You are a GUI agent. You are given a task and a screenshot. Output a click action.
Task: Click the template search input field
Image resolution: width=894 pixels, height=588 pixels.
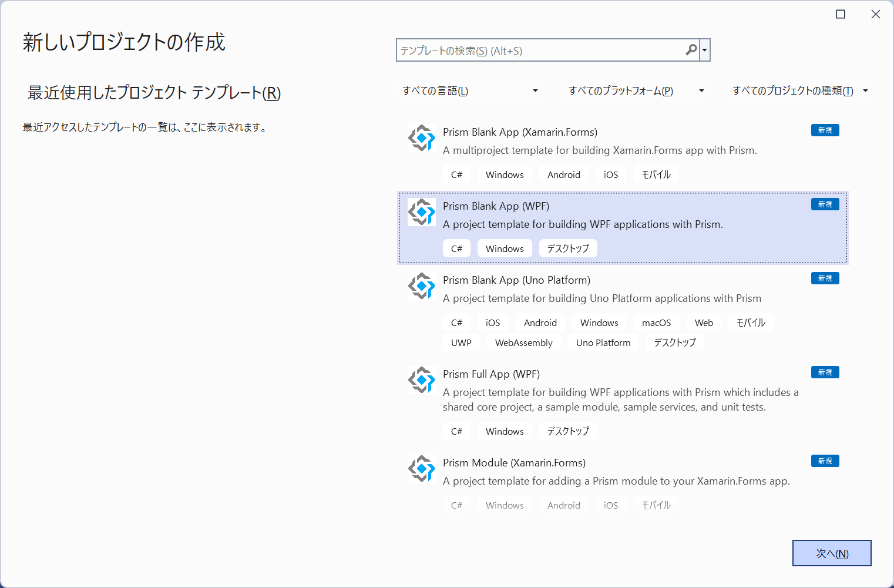540,51
